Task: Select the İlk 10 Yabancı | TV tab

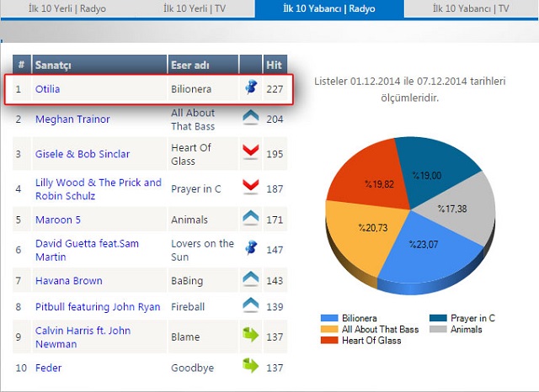Action: pos(471,8)
